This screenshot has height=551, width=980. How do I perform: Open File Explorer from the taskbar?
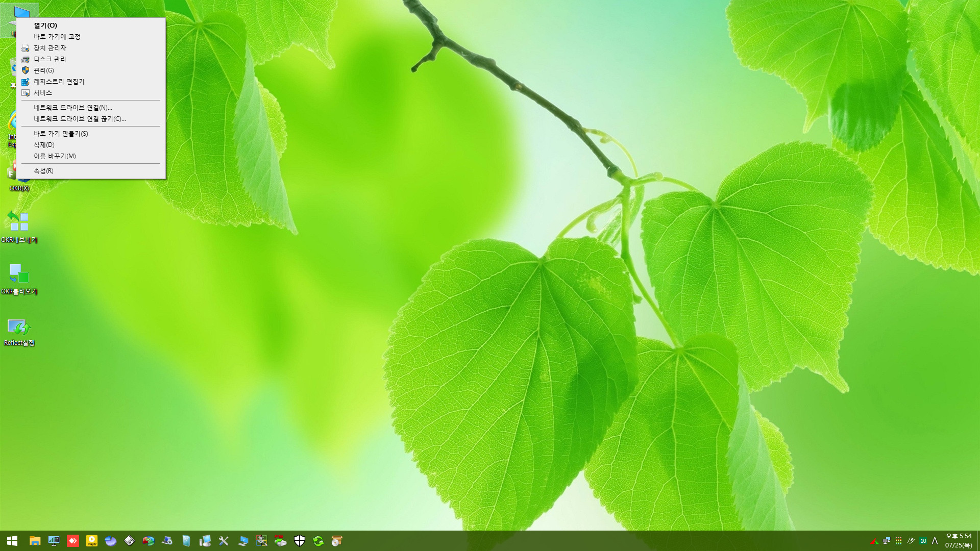35,541
